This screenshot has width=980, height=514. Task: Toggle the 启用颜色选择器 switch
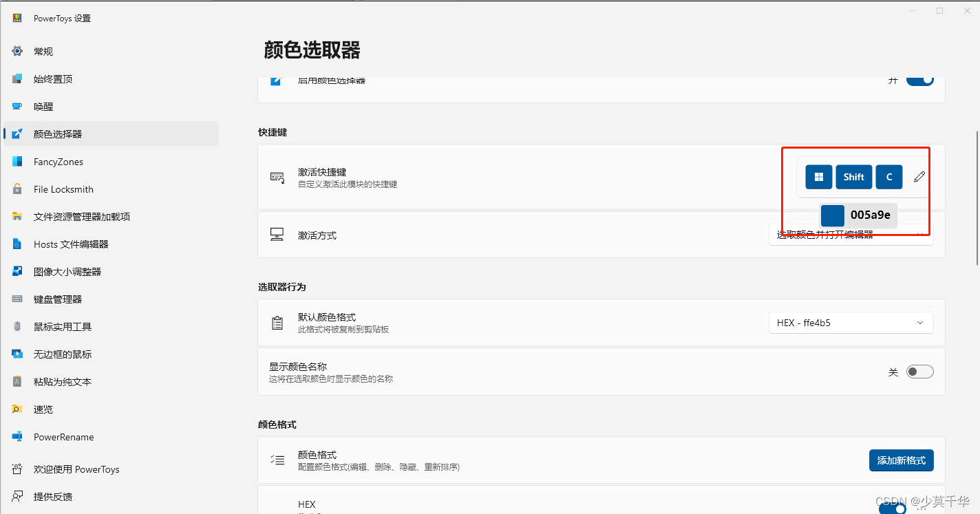click(x=920, y=80)
